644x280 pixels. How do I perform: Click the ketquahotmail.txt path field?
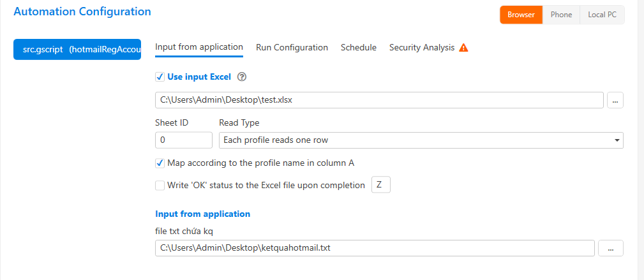click(375, 248)
